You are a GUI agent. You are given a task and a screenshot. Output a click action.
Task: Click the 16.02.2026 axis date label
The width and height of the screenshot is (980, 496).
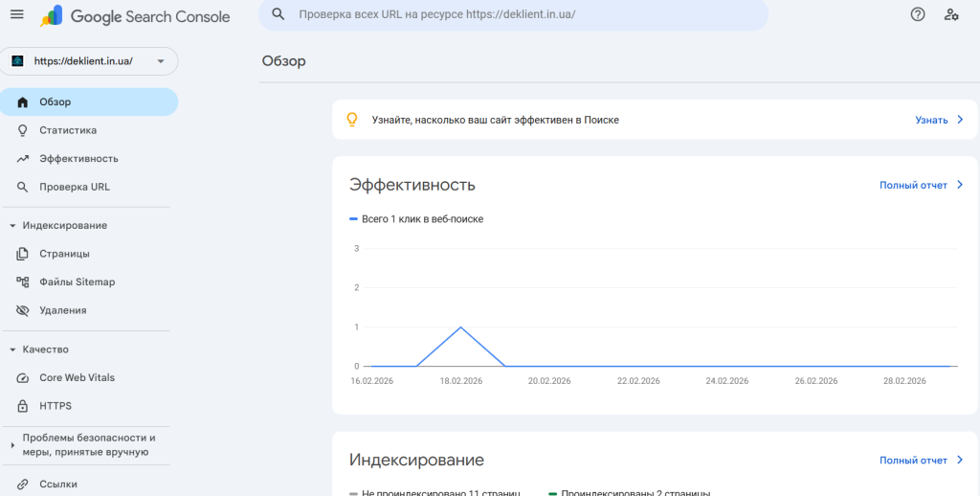(x=372, y=381)
